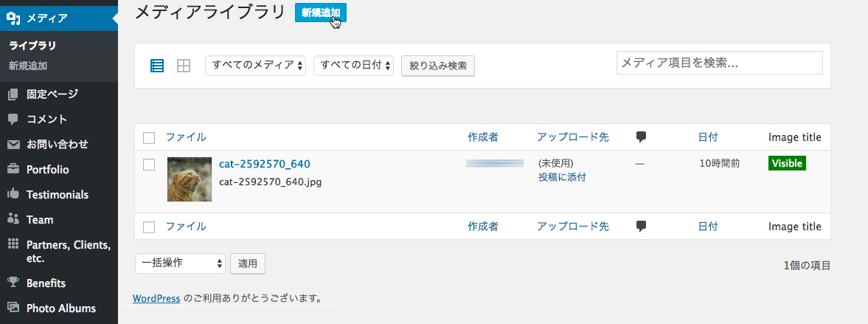Switch to grid view icon
This screenshot has height=324, width=868.
pos(184,66)
